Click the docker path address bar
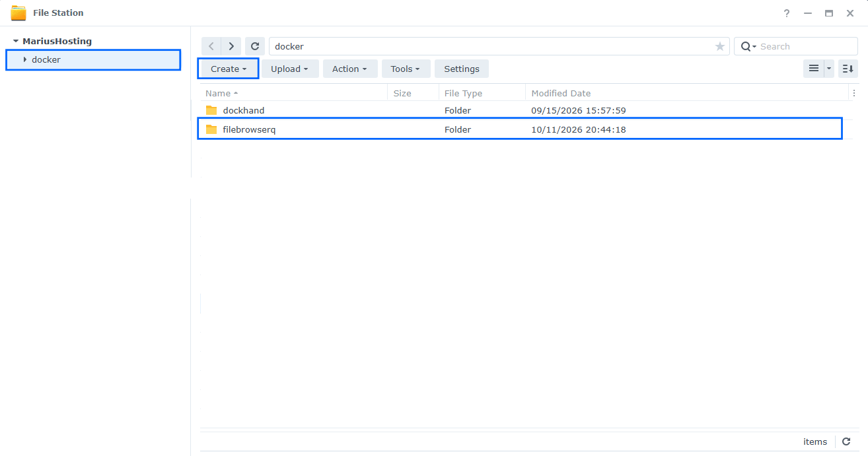This screenshot has height=456, width=868. [x=499, y=46]
